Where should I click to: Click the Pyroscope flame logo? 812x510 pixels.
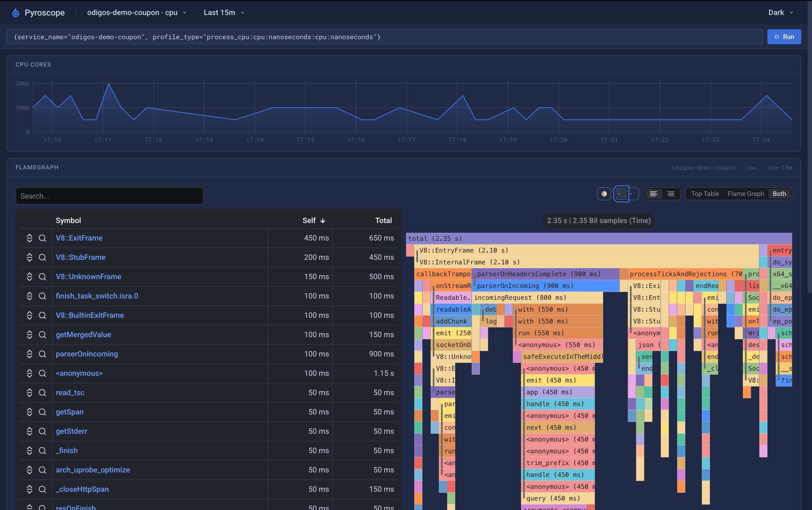[x=16, y=13]
